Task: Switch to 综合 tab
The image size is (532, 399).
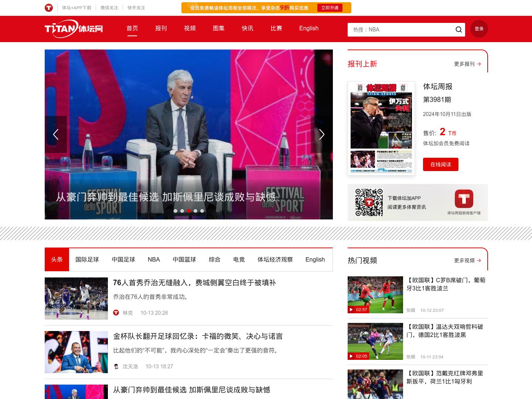Action: point(215,260)
